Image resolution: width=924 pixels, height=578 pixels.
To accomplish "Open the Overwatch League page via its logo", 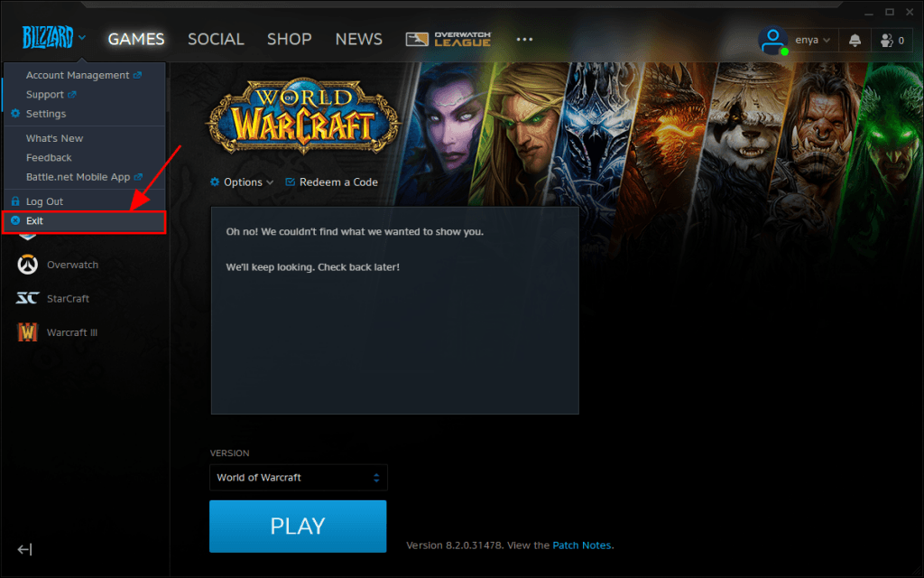I will coord(448,39).
